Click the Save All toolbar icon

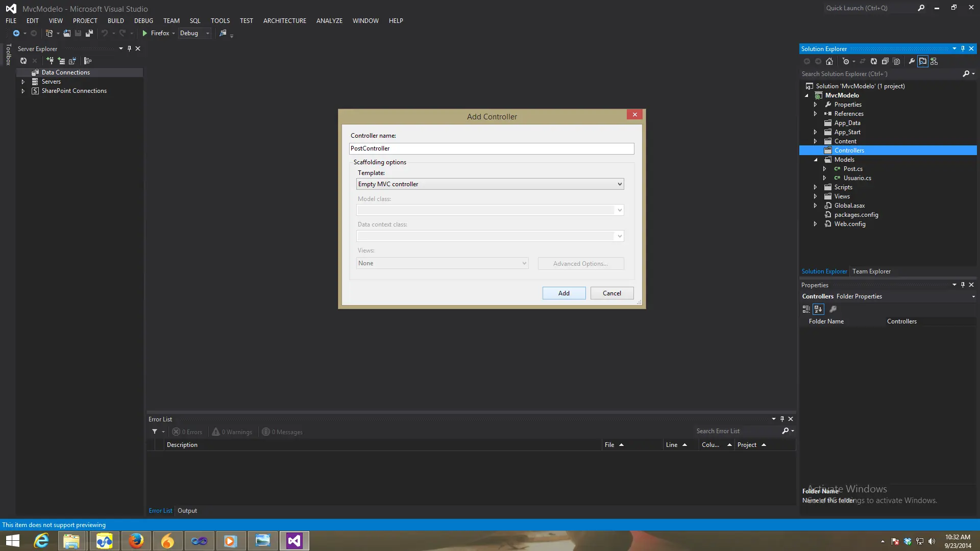89,33
